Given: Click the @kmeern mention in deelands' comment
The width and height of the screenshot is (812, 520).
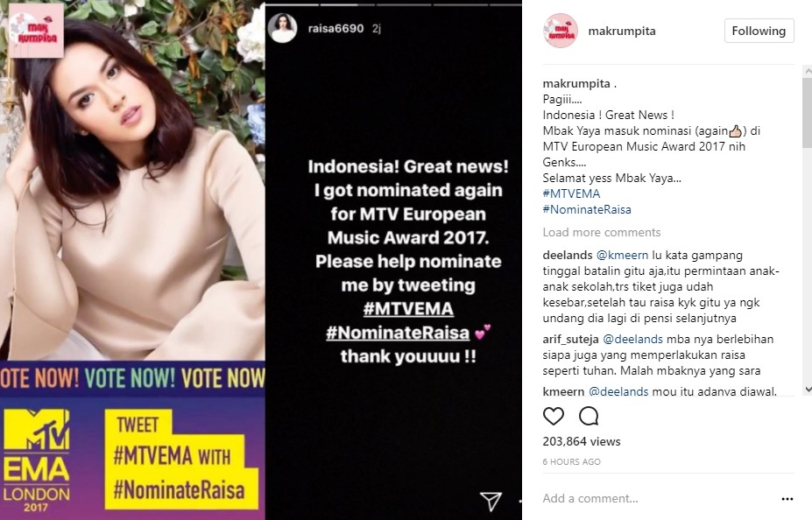Looking at the screenshot, I should pyautogui.click(x=622, y=255).
